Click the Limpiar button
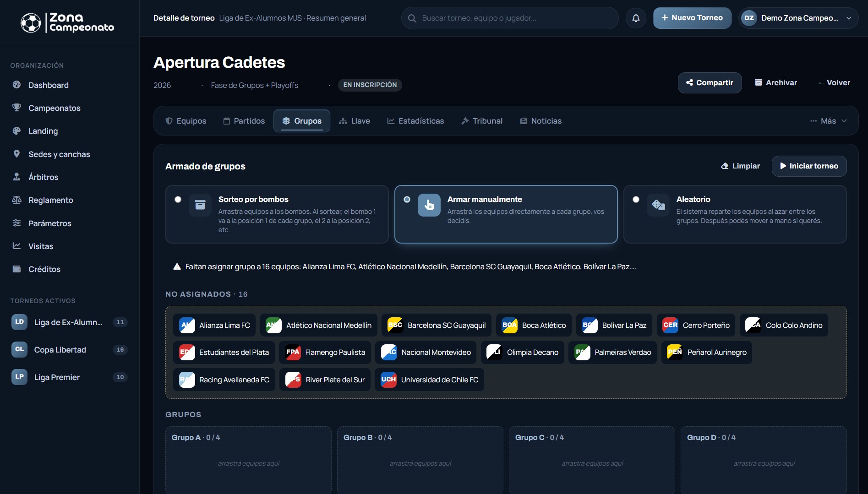 click(740, 166)
